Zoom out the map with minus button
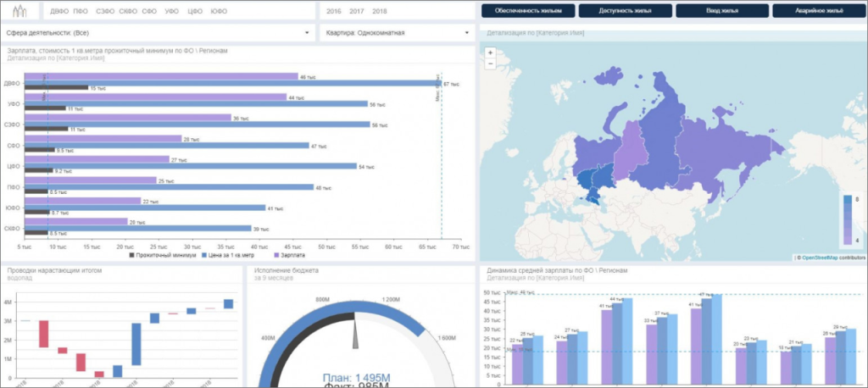Viewport: 868px width, 388px height. 491,64
